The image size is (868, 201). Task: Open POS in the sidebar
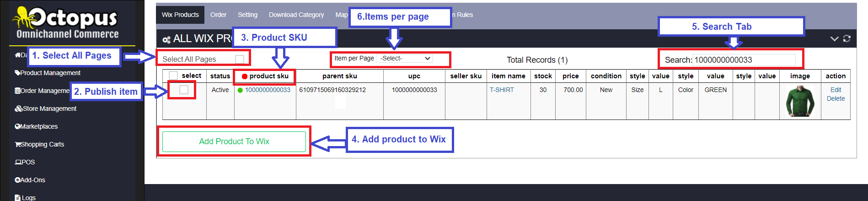[x=25, y=162]
